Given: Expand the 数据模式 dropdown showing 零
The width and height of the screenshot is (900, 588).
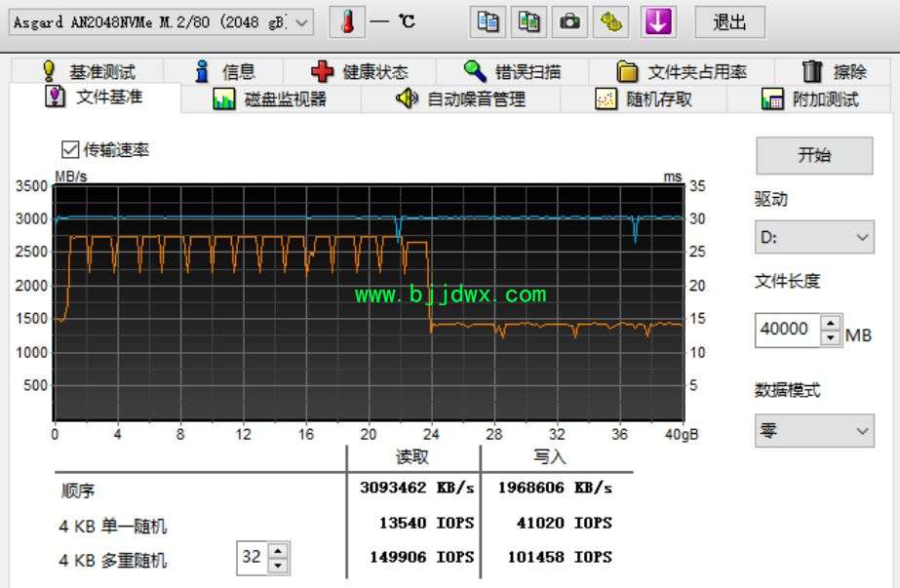Looking at the screenshot, I should tap(814, 431).
